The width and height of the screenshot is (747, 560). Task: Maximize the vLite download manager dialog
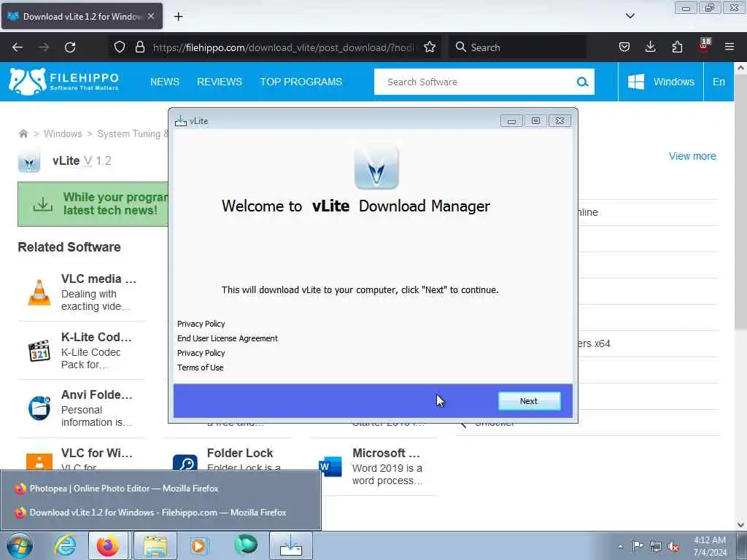pyautogui.click(x=535, y=121)
